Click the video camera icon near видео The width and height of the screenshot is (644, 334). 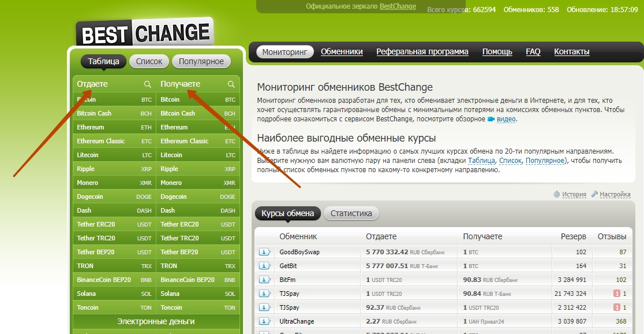coord(491,119)
